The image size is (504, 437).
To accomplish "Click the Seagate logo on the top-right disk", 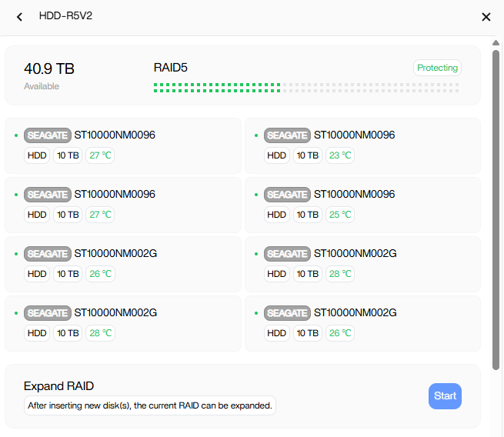I will pos(287,135).
